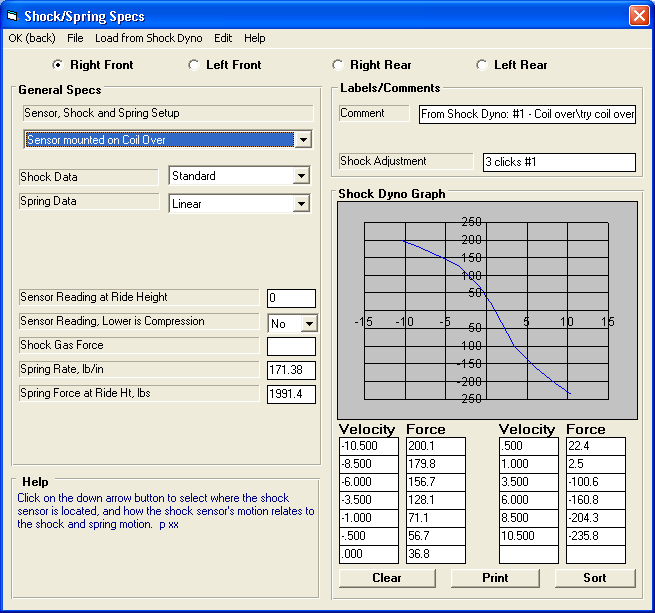Click the empty Shock Gas Force field

(291, 346)
